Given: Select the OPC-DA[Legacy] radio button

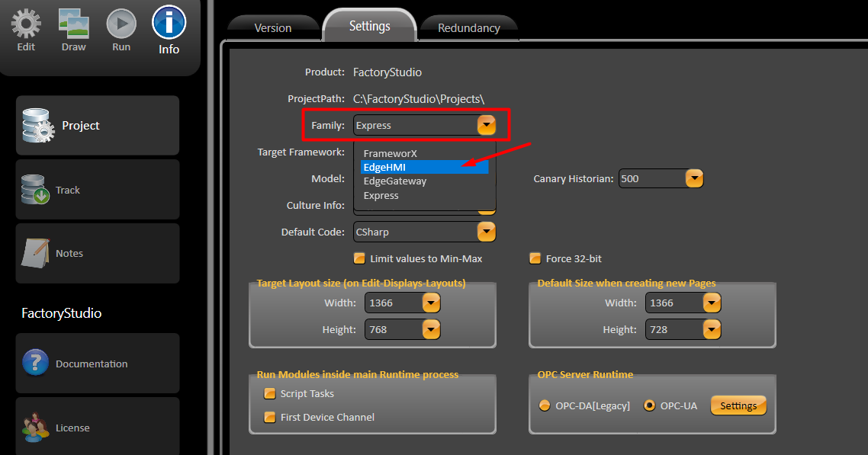Looking at the screenshot, I should click(x=545, y=405).
